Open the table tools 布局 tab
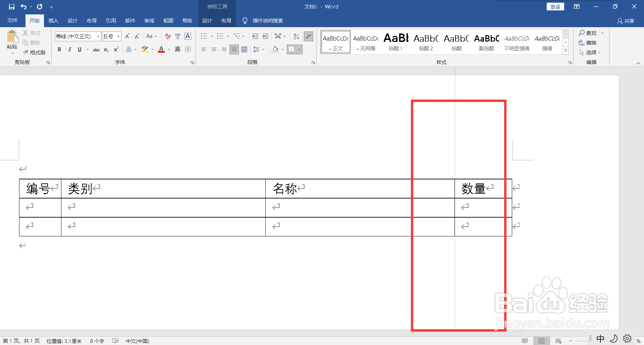Viewport: 644px width, 345px height. [x=226, y=21]
